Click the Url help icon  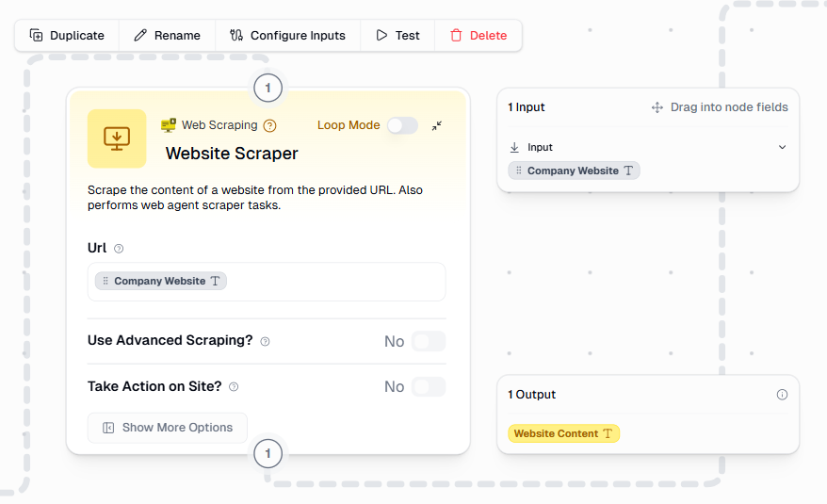[x=119, y=249]
